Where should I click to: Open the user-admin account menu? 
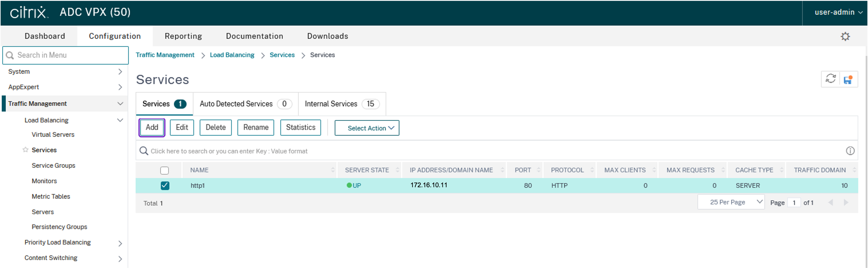(x=838, y=12)
